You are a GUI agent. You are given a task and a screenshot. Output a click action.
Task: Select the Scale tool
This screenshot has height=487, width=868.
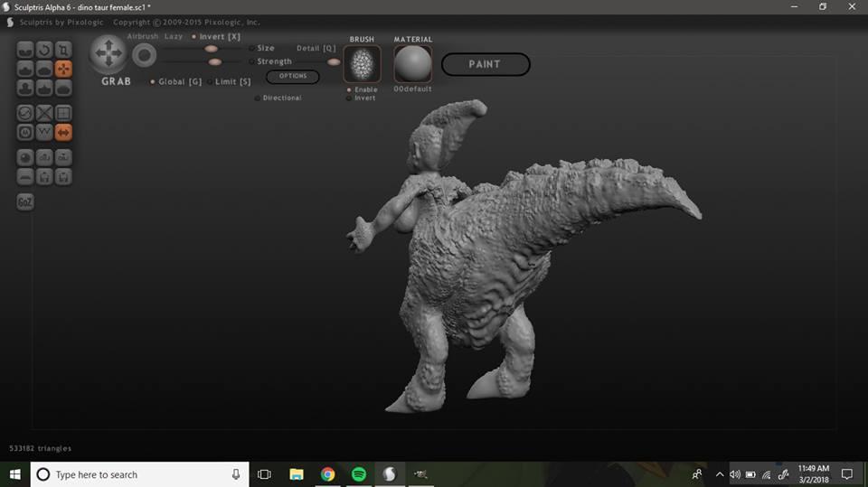[x=63, y=50]
